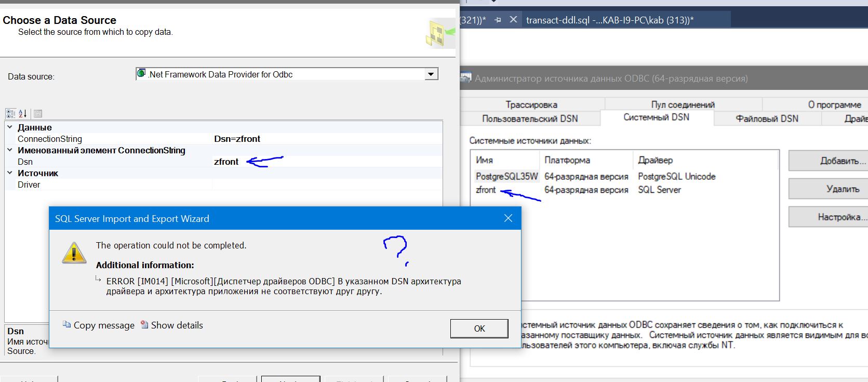
Task: Click the Dsn value field
Action: click(x=327, y=162)
